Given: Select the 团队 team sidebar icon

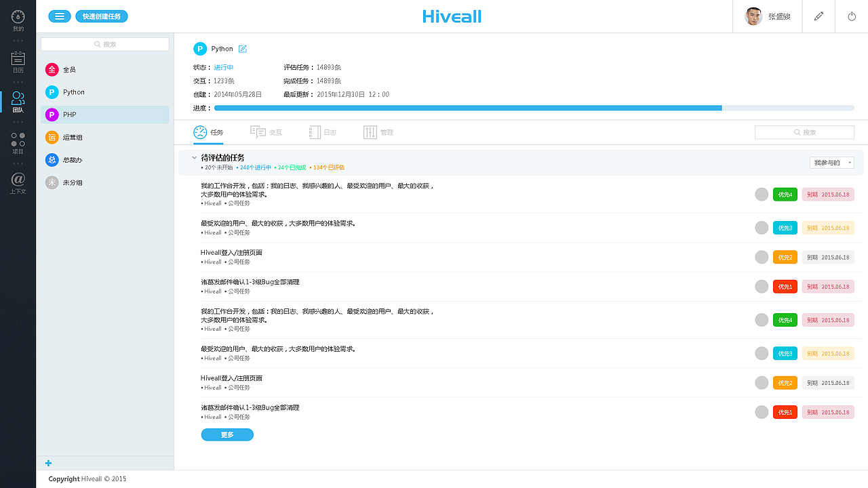Looking at the screenshot, I should point(18,102).
